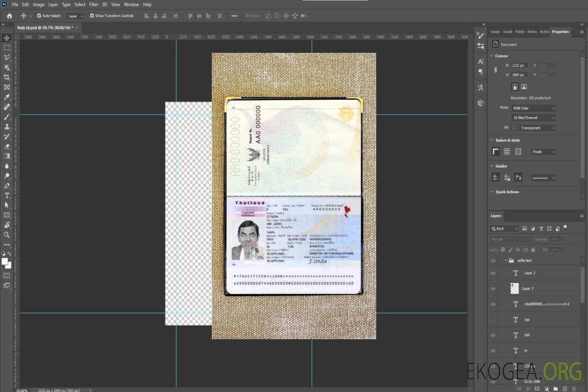The height and width of the screenshot is (392, 588).
Task: Set canvas orientation to landscape
Action: point(524,87)
